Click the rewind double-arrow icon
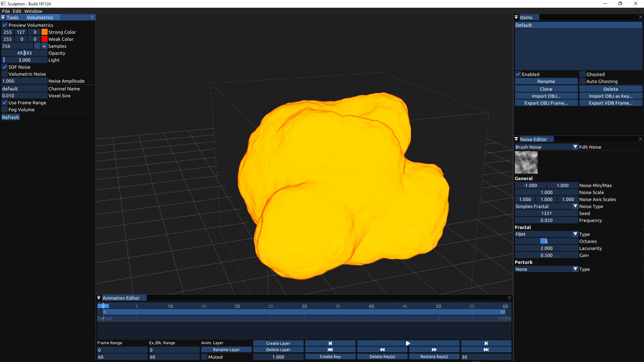 coord(382,350)
